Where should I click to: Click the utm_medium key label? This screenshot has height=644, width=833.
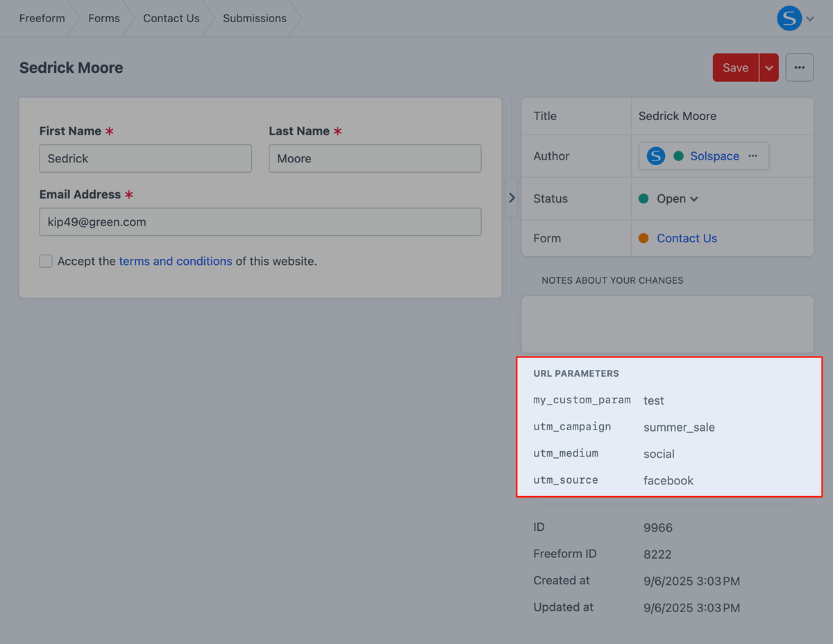[566, 453]
